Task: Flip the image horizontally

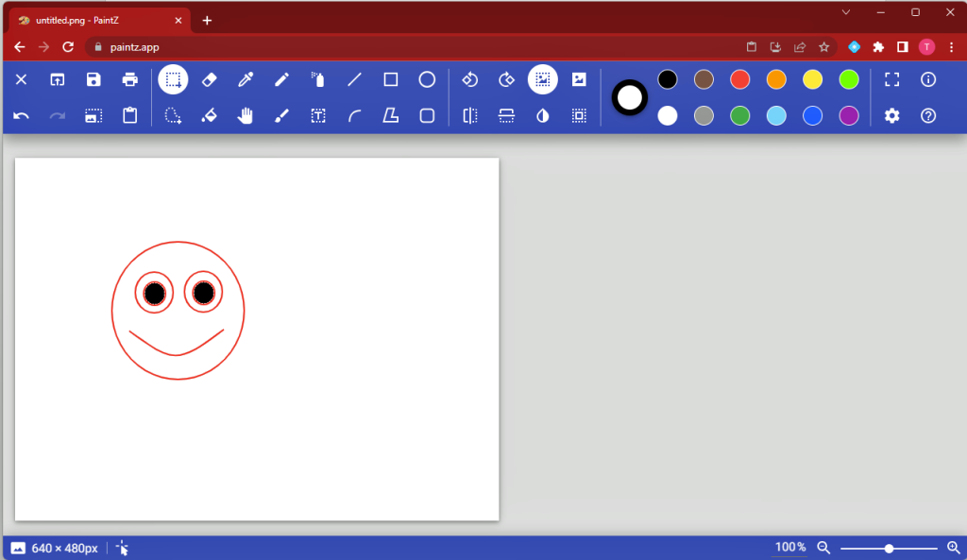Action: [470, 115]
